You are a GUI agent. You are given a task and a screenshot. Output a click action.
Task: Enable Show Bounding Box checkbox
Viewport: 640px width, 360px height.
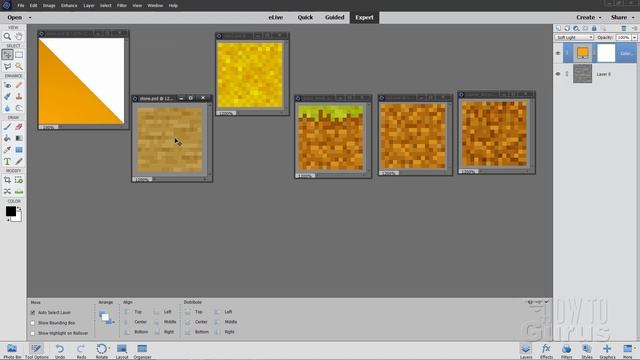pos(33,323)
